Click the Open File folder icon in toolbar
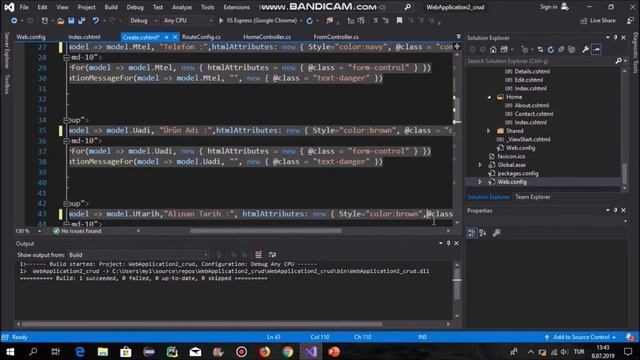Viewport: 640px width, 360px height. pos(60,20)
